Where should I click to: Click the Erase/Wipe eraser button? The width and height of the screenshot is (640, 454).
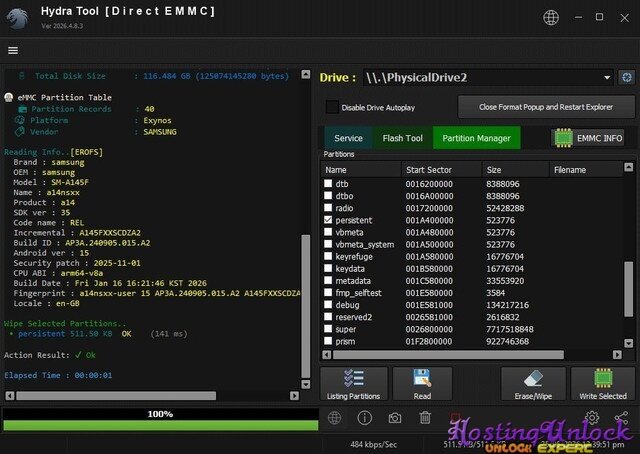click(533, 384)
